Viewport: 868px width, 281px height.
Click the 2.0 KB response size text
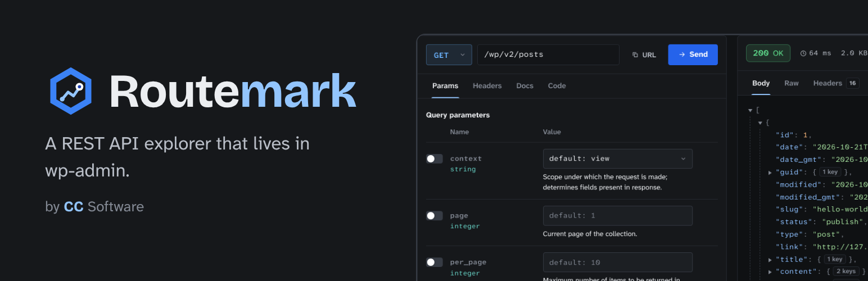[x=854, y=53]
